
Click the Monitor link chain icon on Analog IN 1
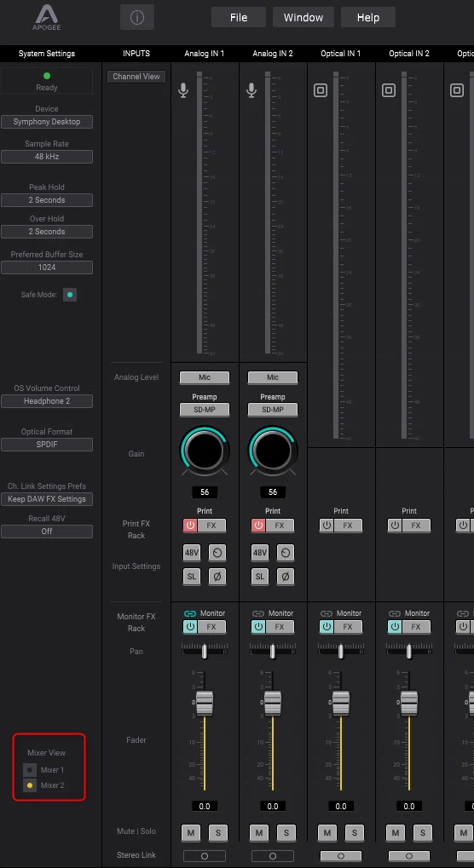pyautogui.click(x=190, y=613)
